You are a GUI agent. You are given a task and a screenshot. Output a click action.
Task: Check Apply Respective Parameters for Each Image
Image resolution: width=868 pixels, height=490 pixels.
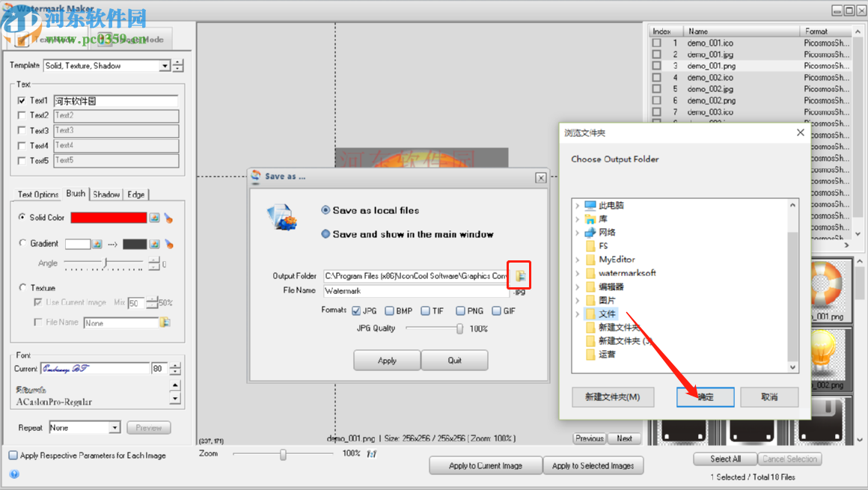(x=13, y=455)
